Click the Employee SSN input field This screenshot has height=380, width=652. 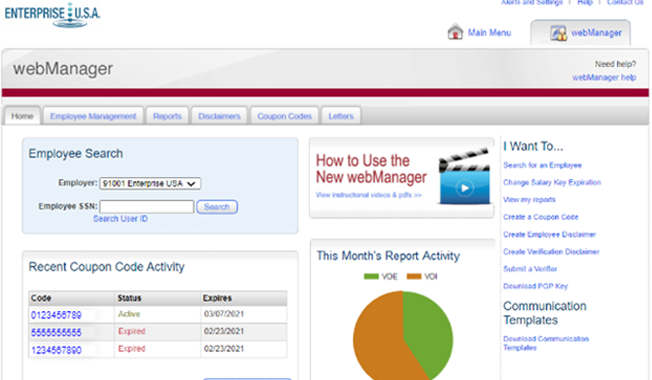tap(147, 207)
